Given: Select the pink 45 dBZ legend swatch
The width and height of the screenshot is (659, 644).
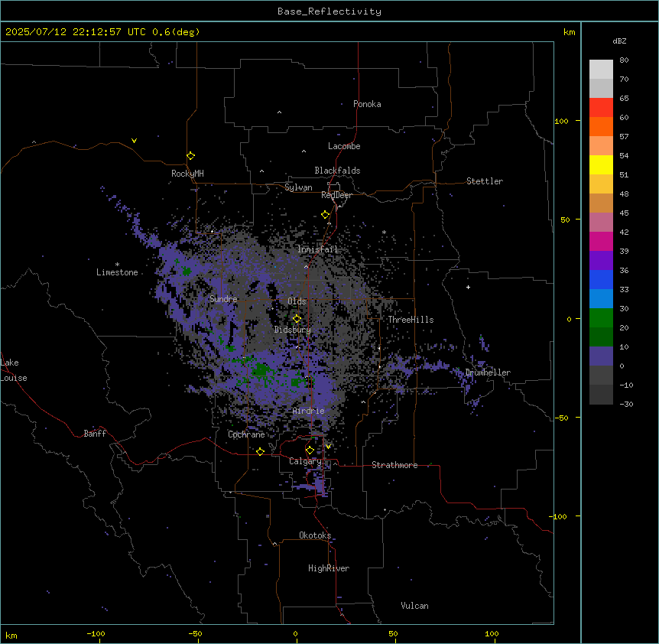Looking at the screenshot, I should click(601, 223).
